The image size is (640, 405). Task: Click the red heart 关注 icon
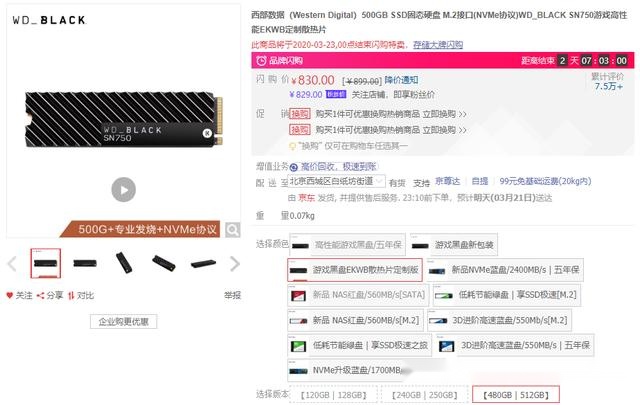pyautogui.click(x=10, y=295)
